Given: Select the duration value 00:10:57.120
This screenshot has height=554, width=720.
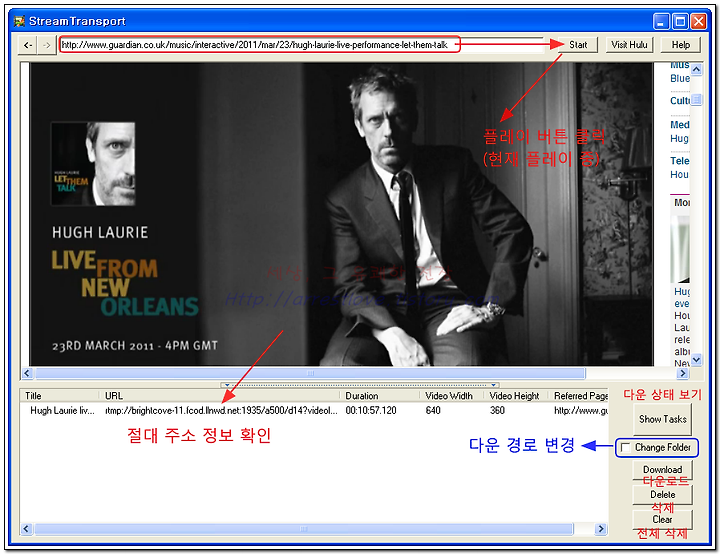Looking at the screenshot, I should [371, 410].
